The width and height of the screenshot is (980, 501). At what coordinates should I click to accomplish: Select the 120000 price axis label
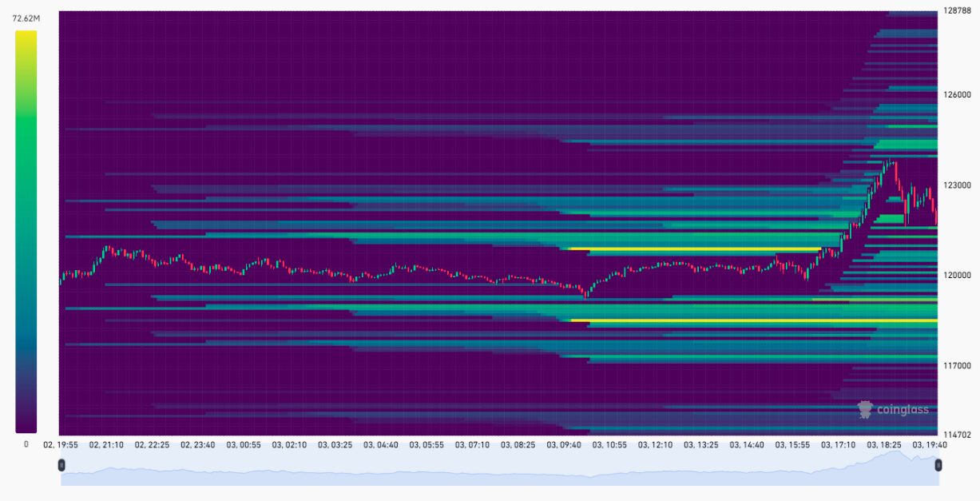click(955, 275)
